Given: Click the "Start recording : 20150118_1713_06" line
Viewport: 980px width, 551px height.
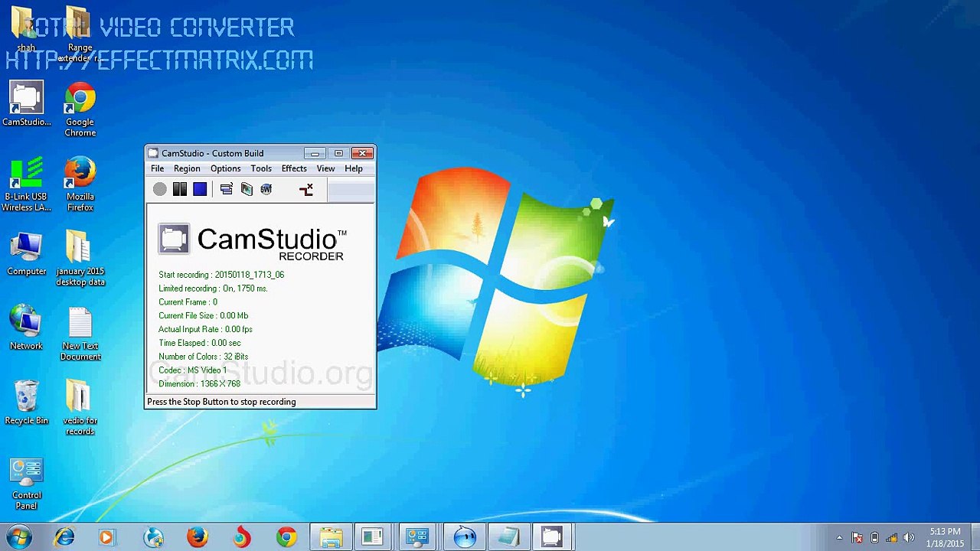Looking at the screenshot, I should tap(221, 275).
